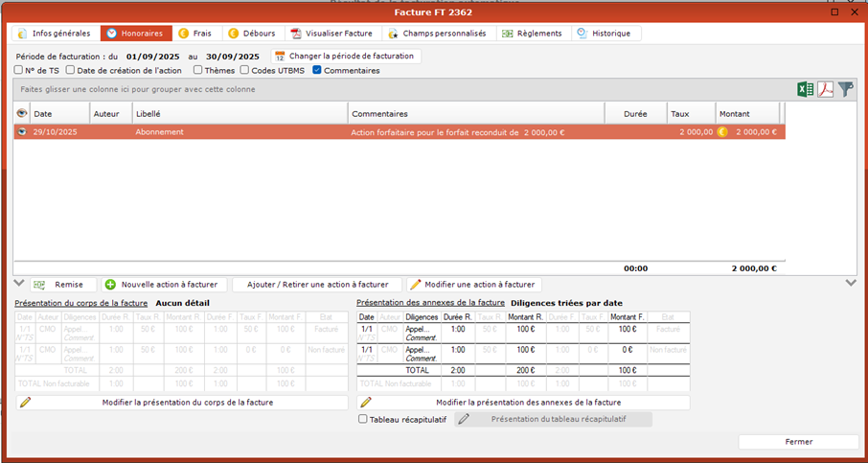Expand the Abonnement row arrow
Image resolution: width=868 pixels, height=463 pixels.
point(22,132)
